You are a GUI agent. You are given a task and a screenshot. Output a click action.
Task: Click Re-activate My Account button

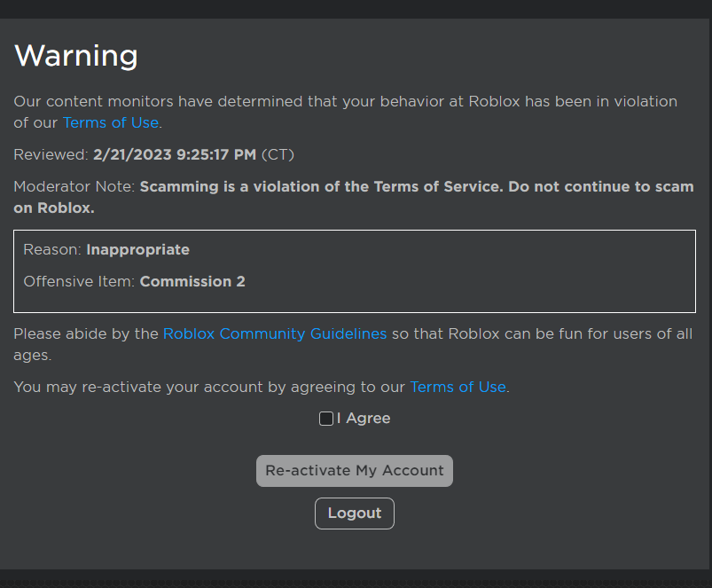[x=354, y=470]
